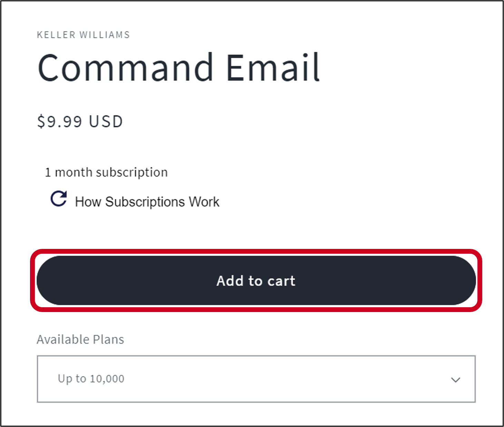Open the Up to 10,000 plan selector
This screenshot has width=504, height=427.
pyautogui.click(x=255, y=379)
